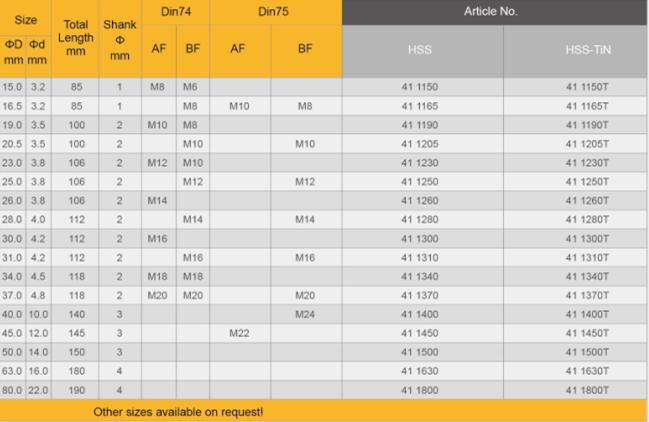Click the Article No. header cell
The width and height of the screenshot is (649, 422).
pos(494,11)
